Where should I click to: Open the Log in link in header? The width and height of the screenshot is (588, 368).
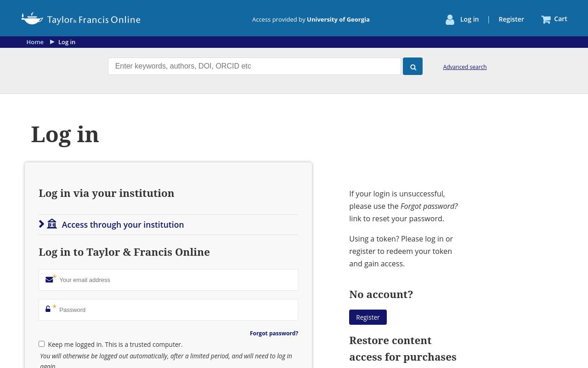469,19
